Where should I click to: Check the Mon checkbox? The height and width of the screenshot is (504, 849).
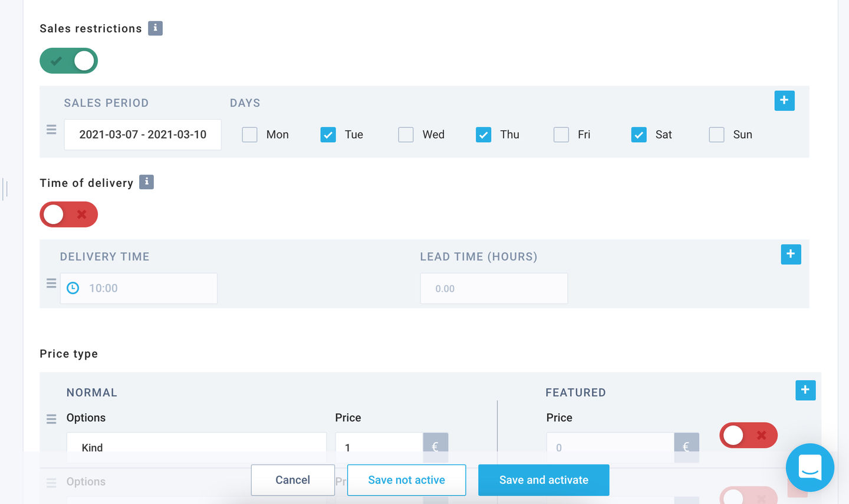[249, 134]
